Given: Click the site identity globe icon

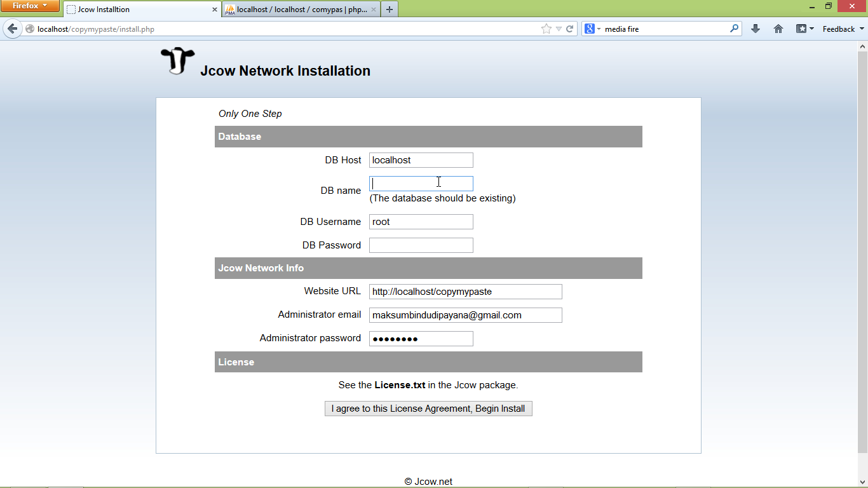Looking at the screenshot, I should 30,29.
